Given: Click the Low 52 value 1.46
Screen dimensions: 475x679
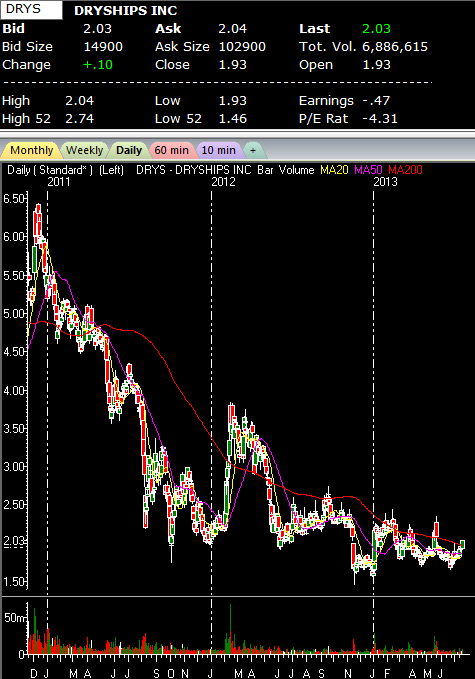Looking at the screenshot, I should 233,119.
